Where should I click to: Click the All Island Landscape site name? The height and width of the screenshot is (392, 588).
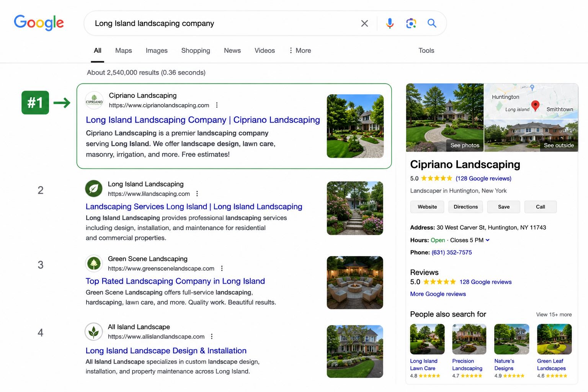pos(139,327)
